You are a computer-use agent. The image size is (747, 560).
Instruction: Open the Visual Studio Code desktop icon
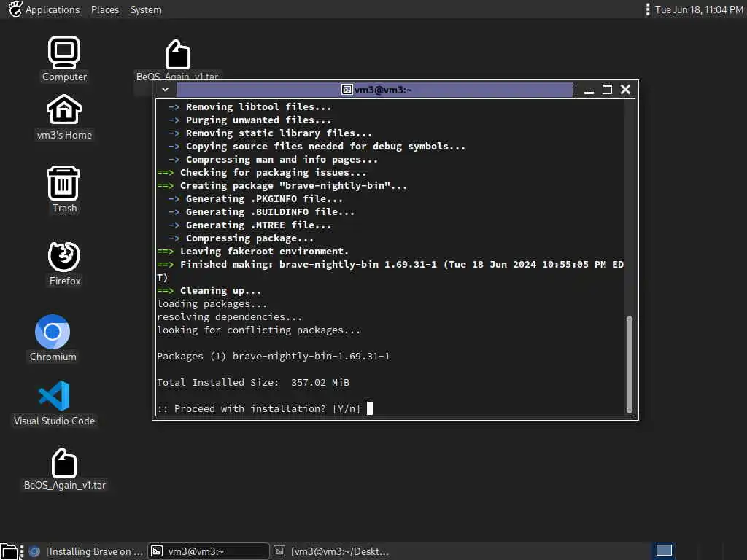54,402
